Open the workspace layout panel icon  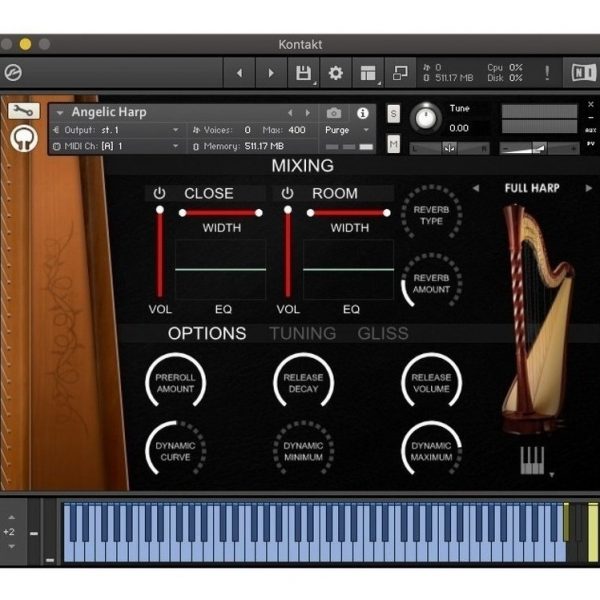point(368,73)
